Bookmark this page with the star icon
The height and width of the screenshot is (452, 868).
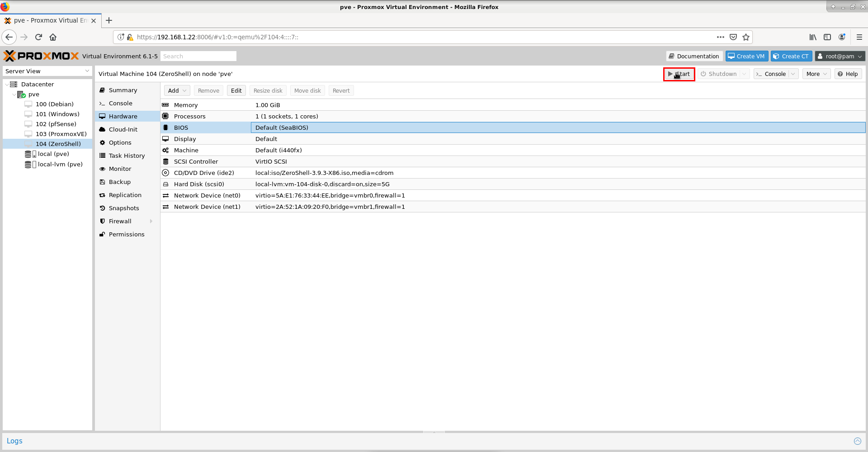(746, 37)
